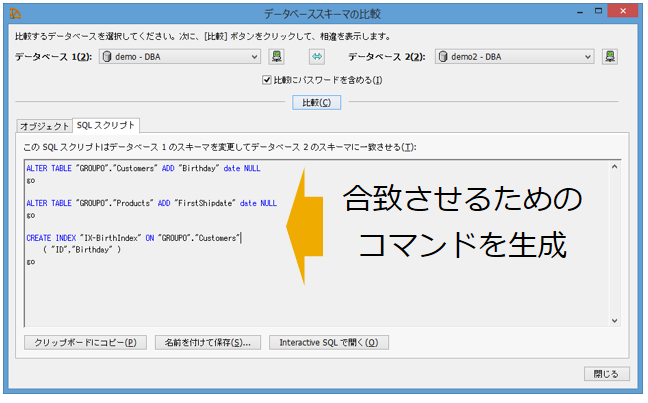Viewport: 648px width, 403px height.
Task: Toggle the 比較にパスワードを含める checkbox
Action: click(267, 80)
